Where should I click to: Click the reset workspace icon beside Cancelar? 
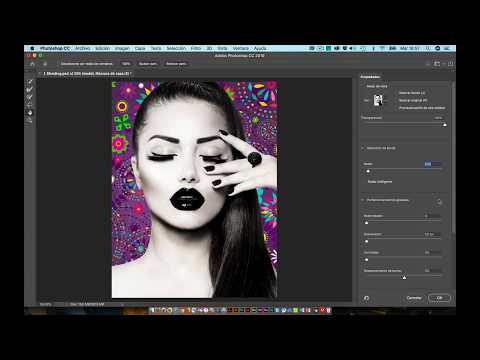[x=366, y=298]
